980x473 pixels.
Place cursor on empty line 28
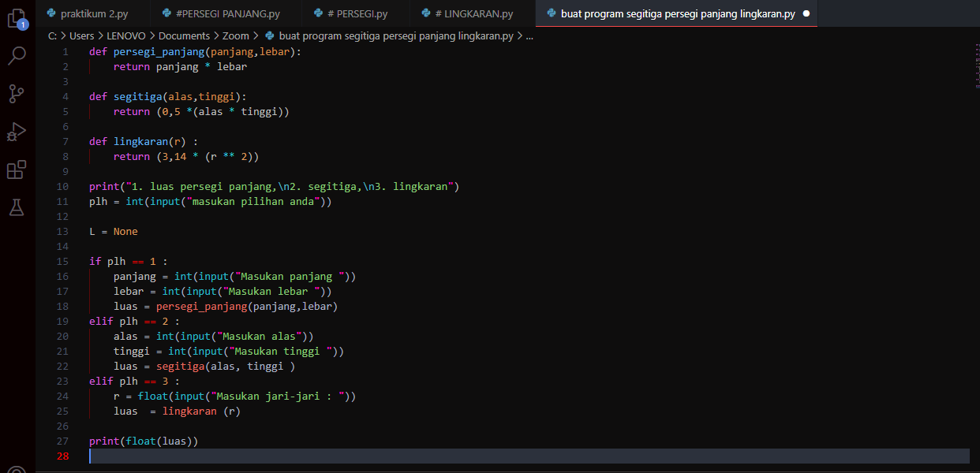tap(529, 456)
